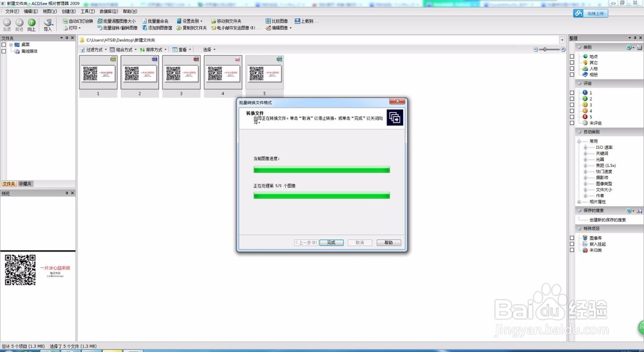The width and height of the screenshot is (644, 352).
Task: Select thumbnail image 1
Action: click(x=98, y=76)
